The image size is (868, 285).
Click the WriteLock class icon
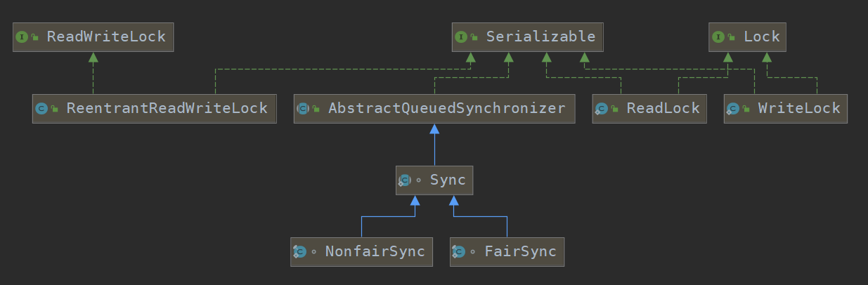tap(733, 109)
